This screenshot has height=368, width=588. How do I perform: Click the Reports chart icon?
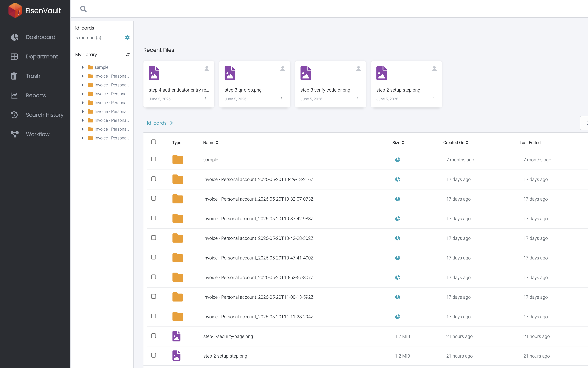14,95
